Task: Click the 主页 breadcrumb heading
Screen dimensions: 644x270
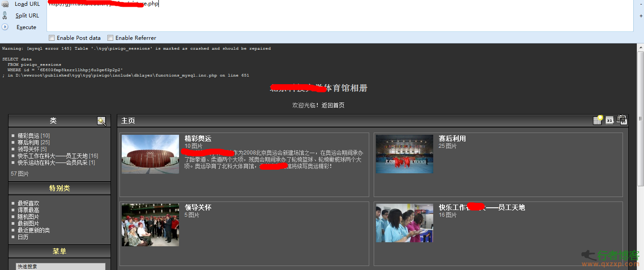Action: [128, 121]
